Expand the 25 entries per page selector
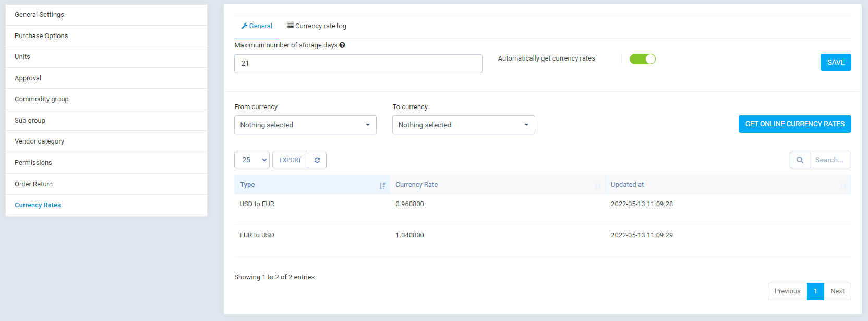Screen dimensions: 868x321 (x=252, y=160)
